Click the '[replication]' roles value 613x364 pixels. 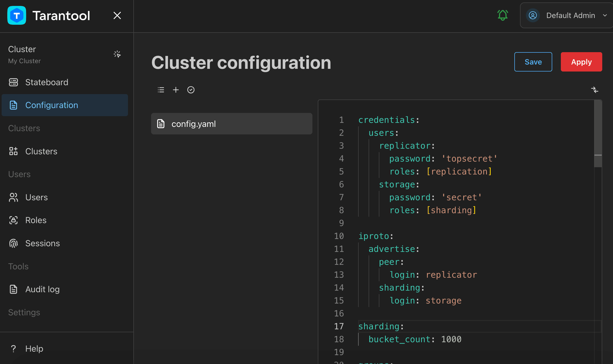(459, 172)
